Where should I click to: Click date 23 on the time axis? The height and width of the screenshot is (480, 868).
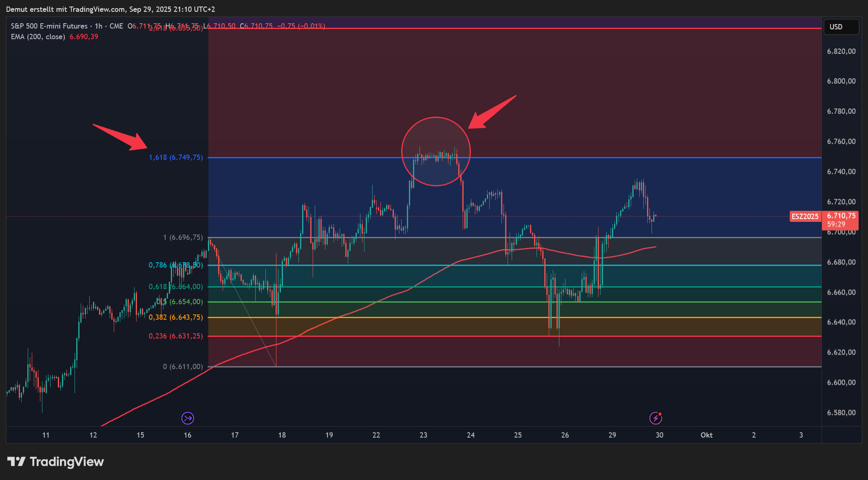[x=423, y=435]
